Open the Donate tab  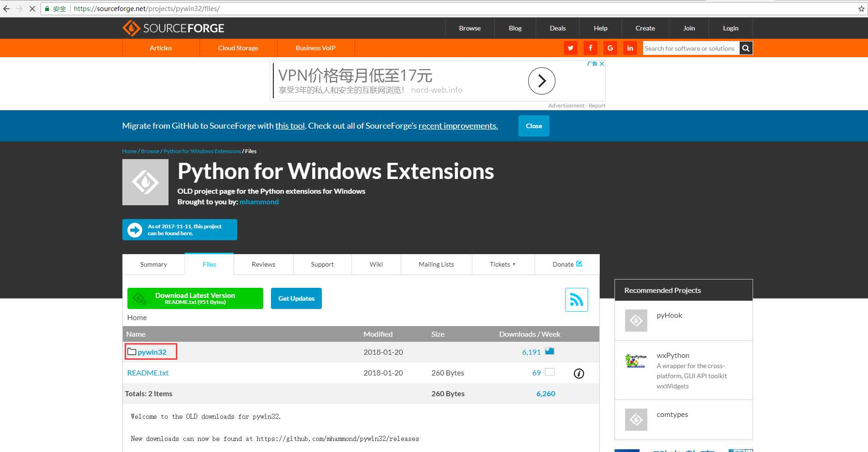567,264
